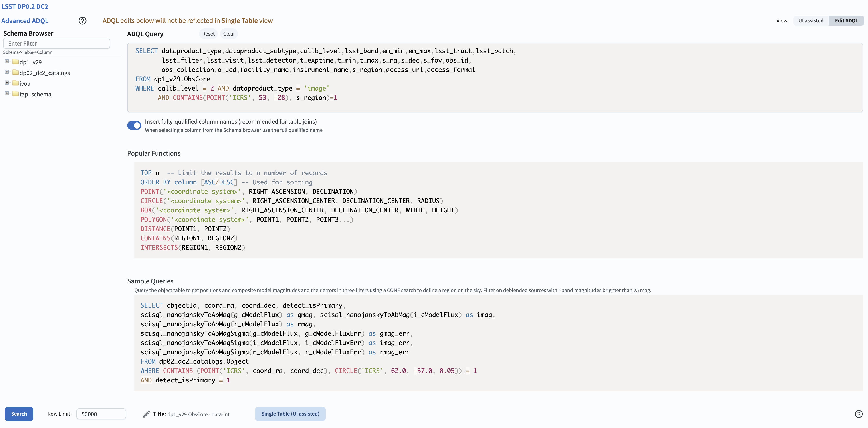Viewport: 868px width, 428px height.
Task: Click the dp1_v29 folder icon
Action: coord(16,62)
